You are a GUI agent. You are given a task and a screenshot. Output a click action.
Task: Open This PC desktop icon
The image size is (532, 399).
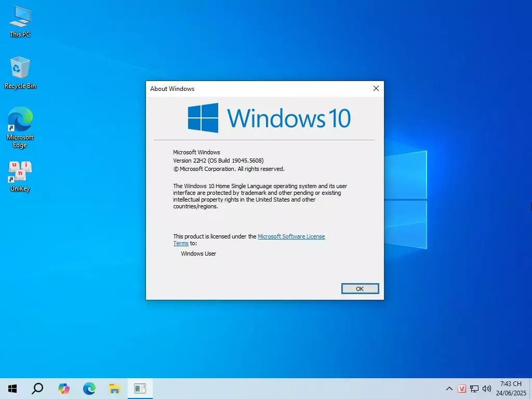(20, 22)
